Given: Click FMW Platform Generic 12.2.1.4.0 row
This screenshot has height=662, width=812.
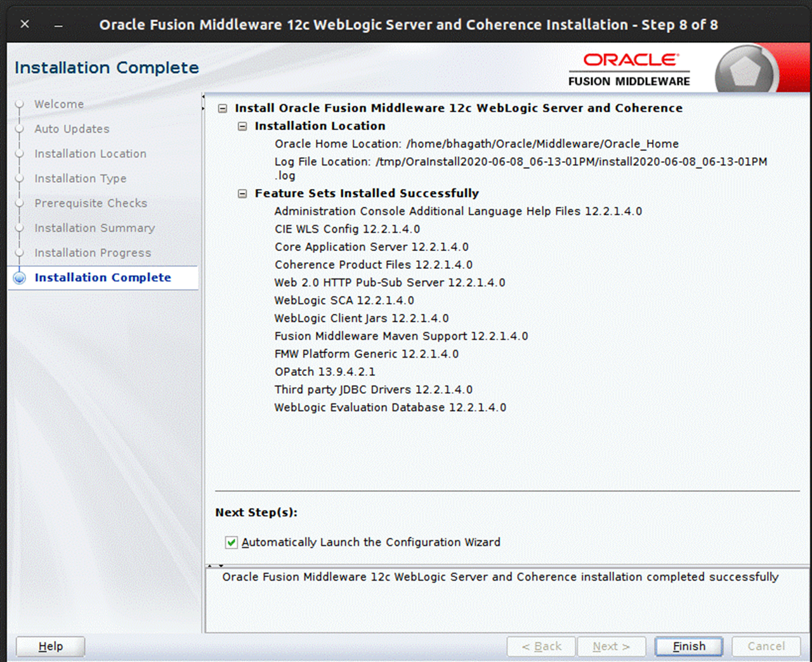Looking at the screenshot, I should (x=367, y=354).
